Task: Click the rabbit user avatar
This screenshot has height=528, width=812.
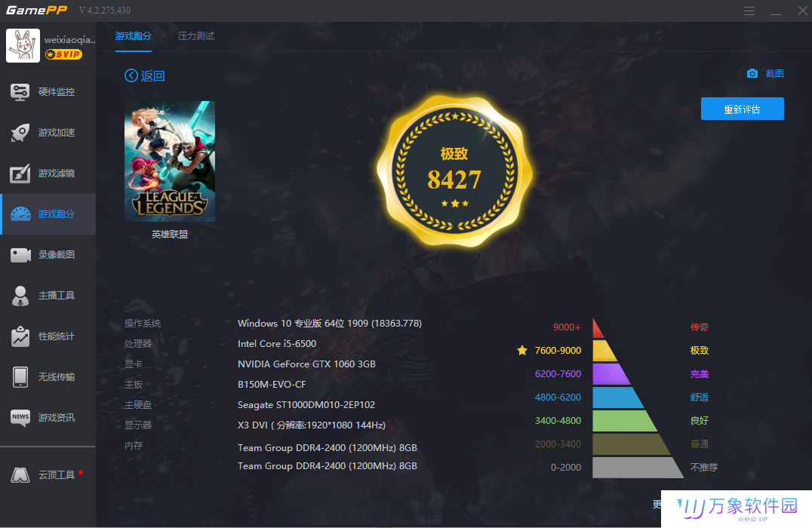Action: [23, 45]
